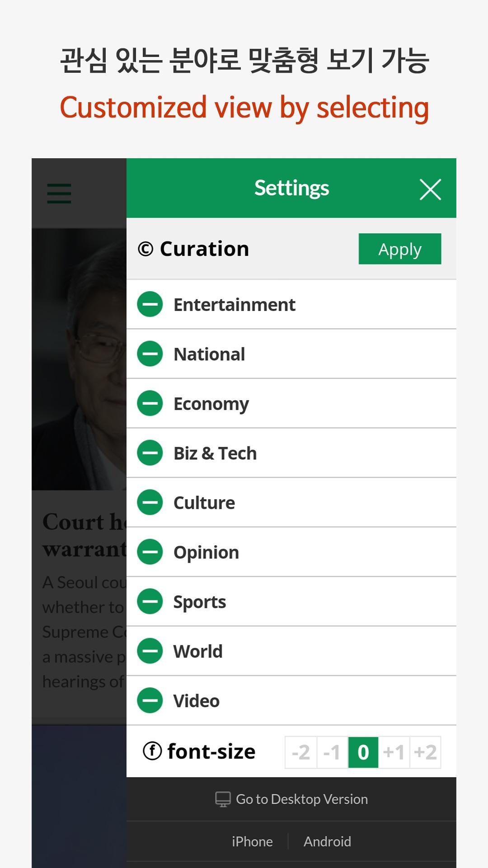Remove Entertainment with its minus icon
The image size is (488, 868).
[150, 304]
